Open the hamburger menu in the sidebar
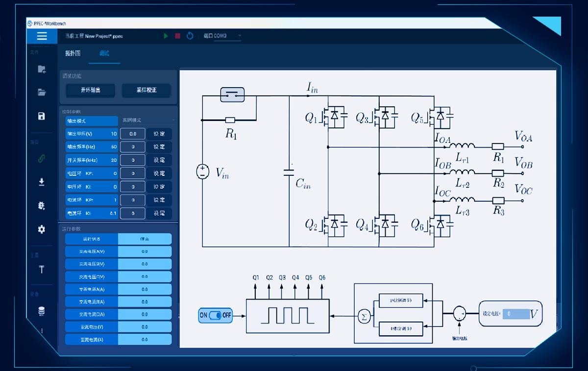 (x=42, y=36)
